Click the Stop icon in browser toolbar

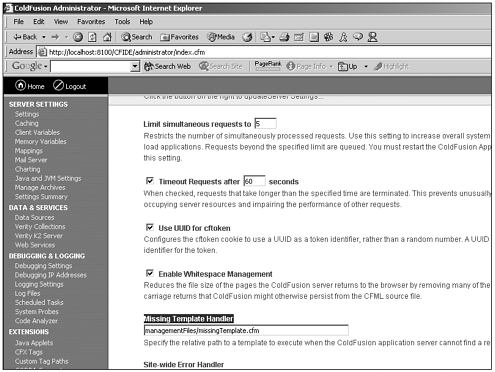click(x=78, y=37)
